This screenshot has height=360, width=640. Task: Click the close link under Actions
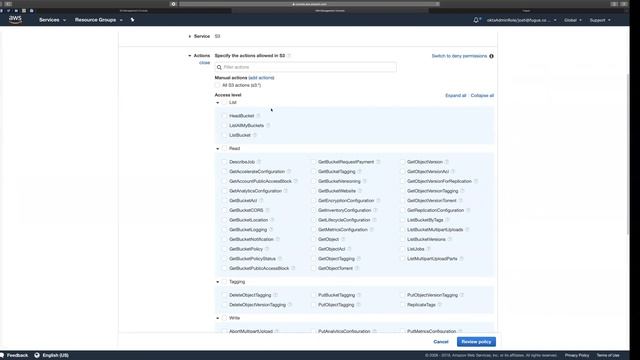pos(204,63)
